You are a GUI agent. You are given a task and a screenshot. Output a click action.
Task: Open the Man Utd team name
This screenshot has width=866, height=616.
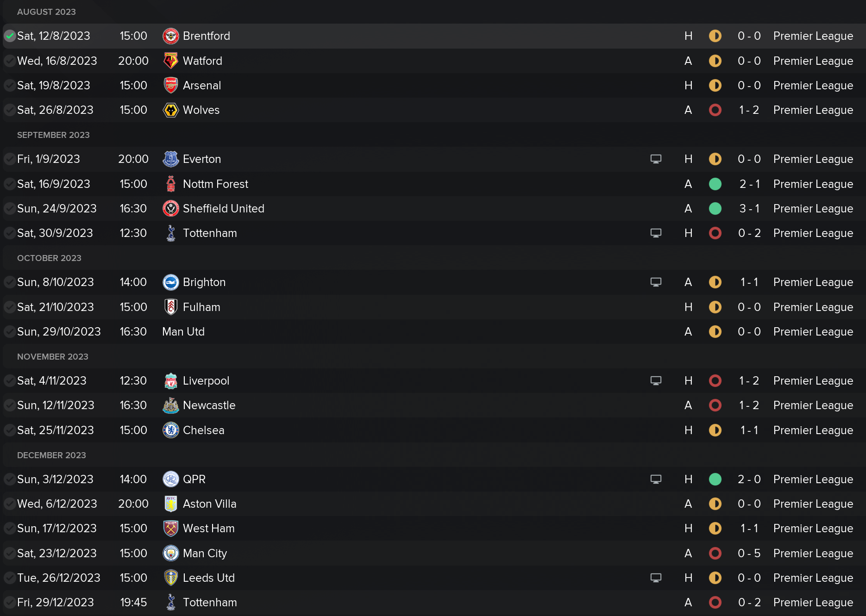click(183, 332)
